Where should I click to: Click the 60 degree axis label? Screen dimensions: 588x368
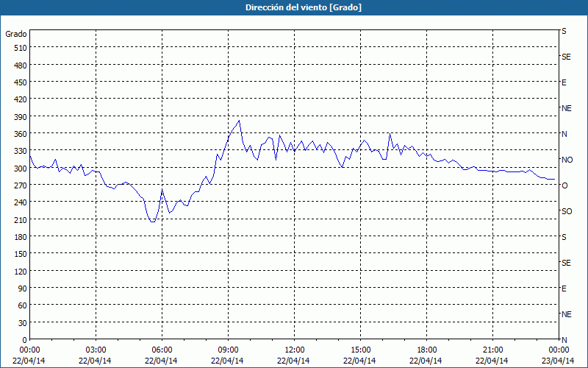[x=23, y=305]
